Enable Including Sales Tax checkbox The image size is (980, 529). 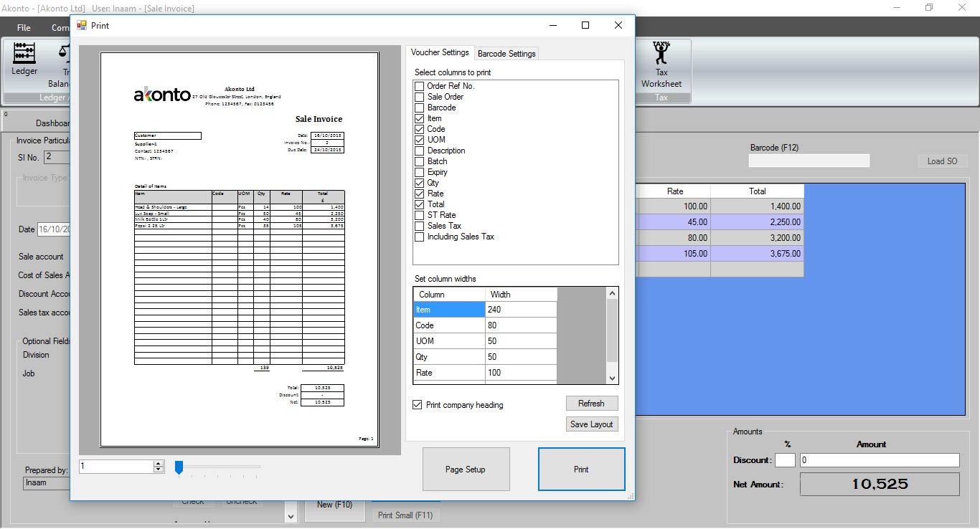[419, 237]
